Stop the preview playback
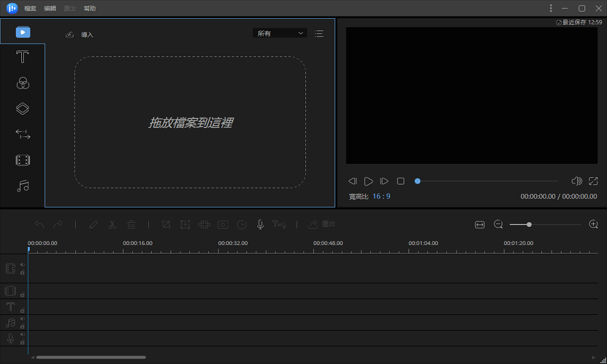Screen dimensions: 607x364 pos(401,181)
